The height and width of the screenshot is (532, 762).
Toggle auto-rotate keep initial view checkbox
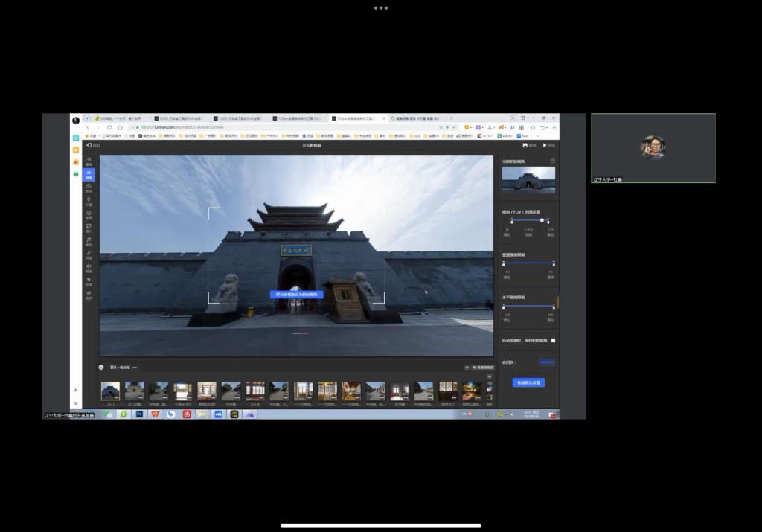pos(553,340)
